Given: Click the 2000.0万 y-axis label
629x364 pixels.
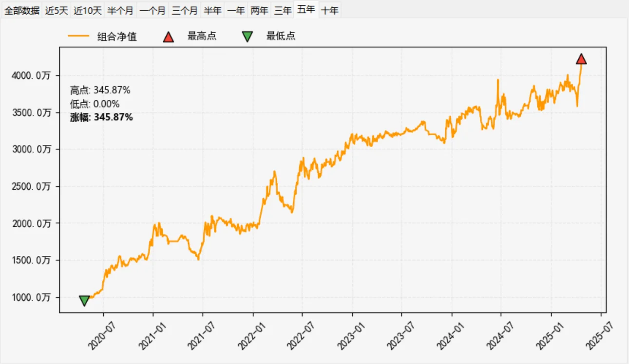Looking at the screenshot, I should tap(32, 223).
